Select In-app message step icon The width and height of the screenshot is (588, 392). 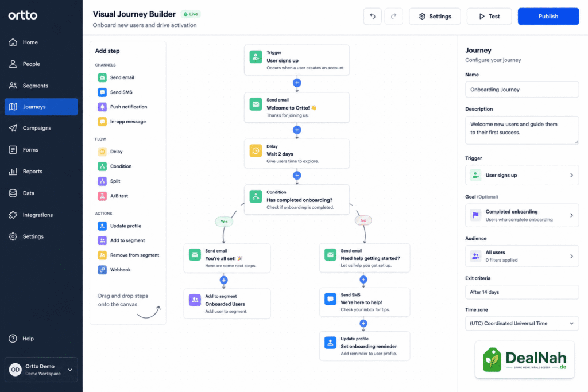pyautogui.click(x=102, y=122)
